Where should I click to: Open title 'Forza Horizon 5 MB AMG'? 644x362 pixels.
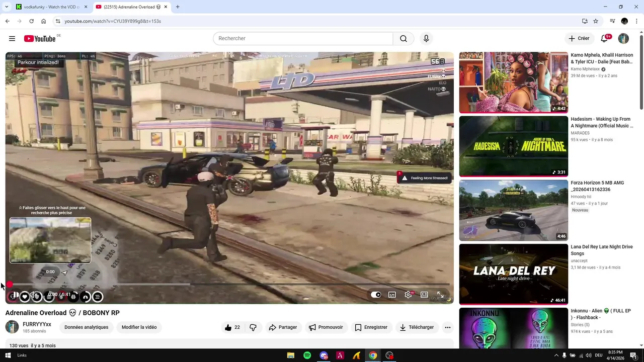pyautogui.click(x=597, y=186)
